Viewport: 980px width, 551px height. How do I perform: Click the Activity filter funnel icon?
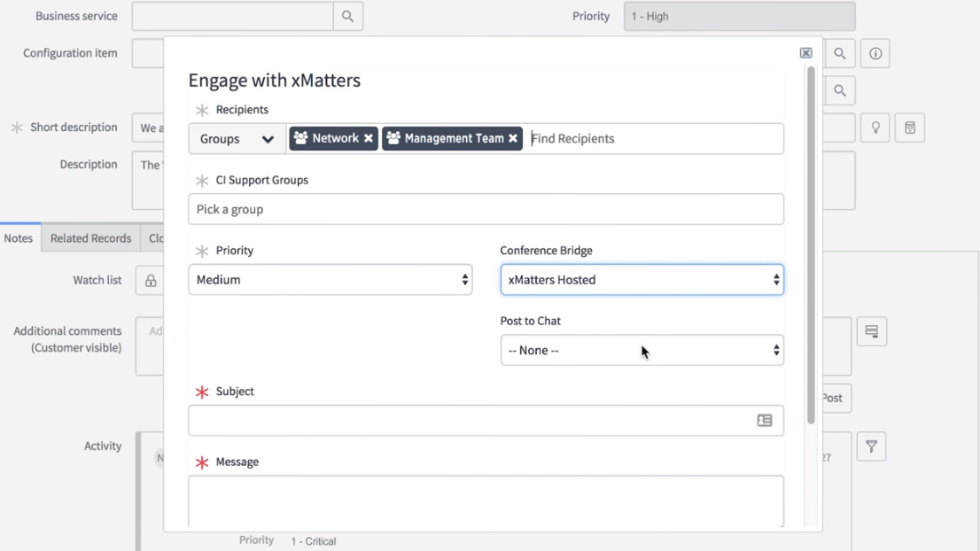point(871,446)
